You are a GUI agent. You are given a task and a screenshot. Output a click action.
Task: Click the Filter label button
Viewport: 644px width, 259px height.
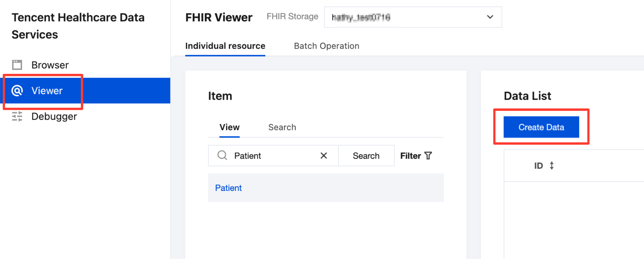[411, 156]
